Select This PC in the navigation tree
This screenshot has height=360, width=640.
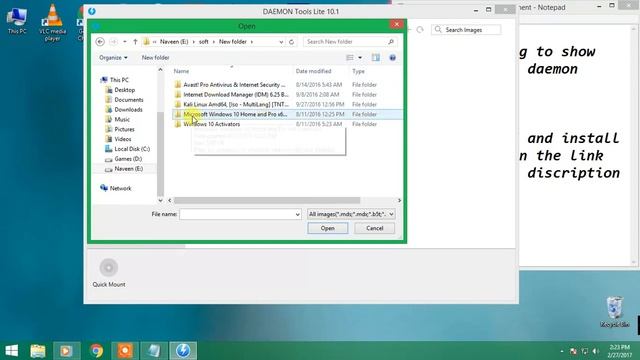[119, 80]
